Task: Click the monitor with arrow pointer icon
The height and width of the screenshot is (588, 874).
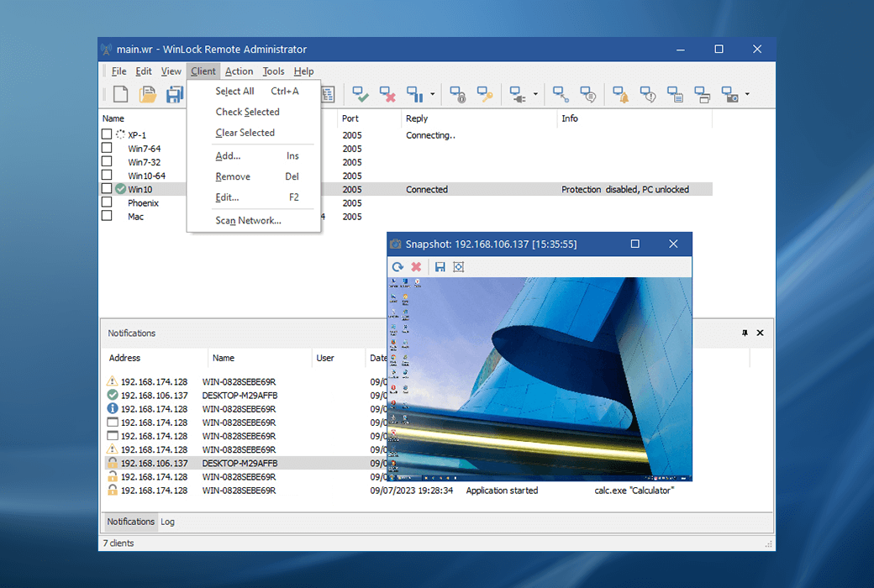Action: coord(561,94)
